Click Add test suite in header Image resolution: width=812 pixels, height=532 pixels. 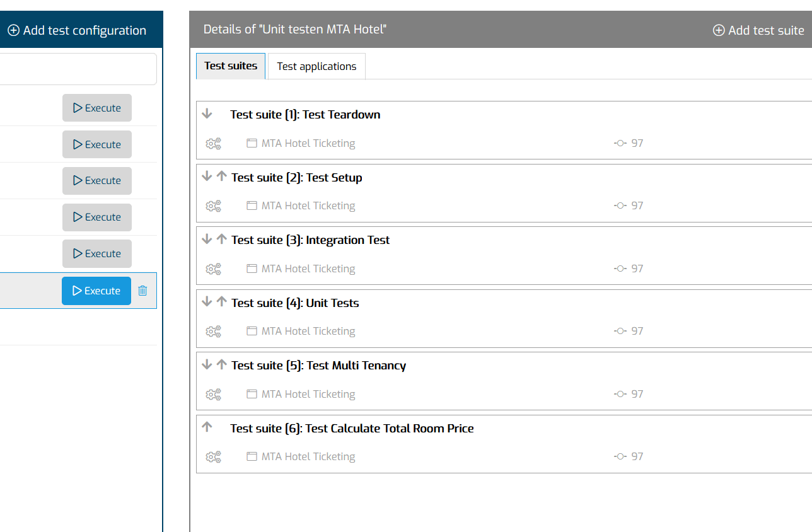758,30
